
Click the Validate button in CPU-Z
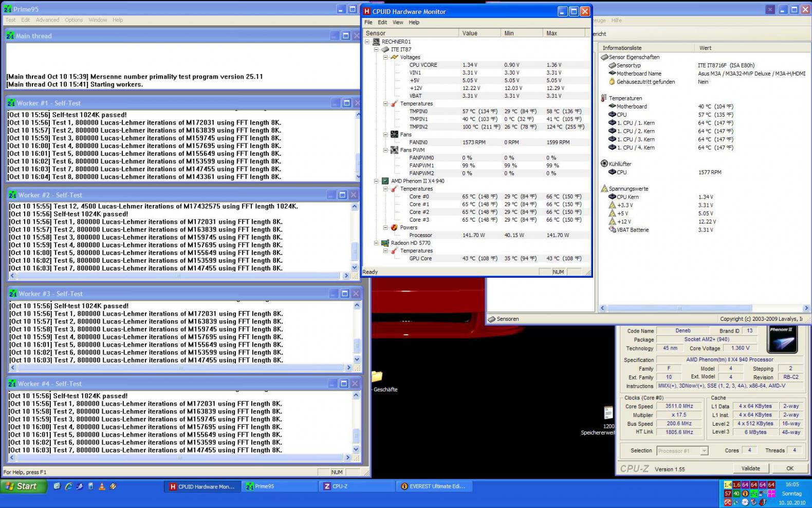click(750, 468)
